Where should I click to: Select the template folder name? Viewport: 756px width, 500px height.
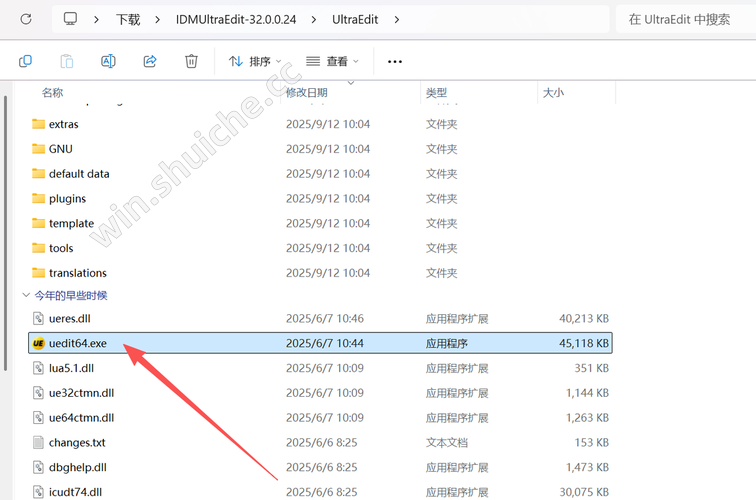pos(71,224)
